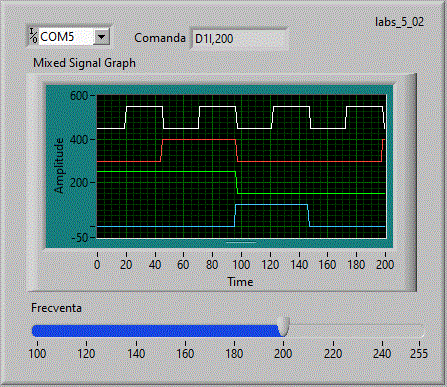Image resolution: width=447 pixels, height=387 pixels.
Task: Click the blue filled slider portion near 140
Action: tap(136, 331)
